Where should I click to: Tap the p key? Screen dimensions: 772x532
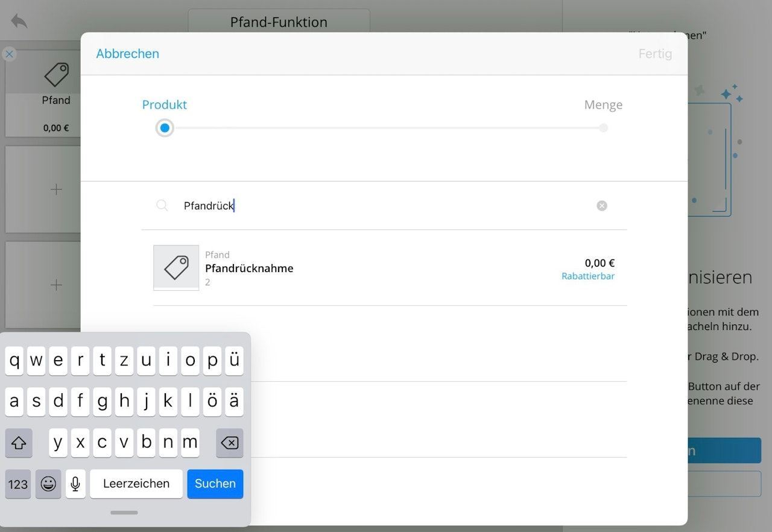(x=212, y=361)
